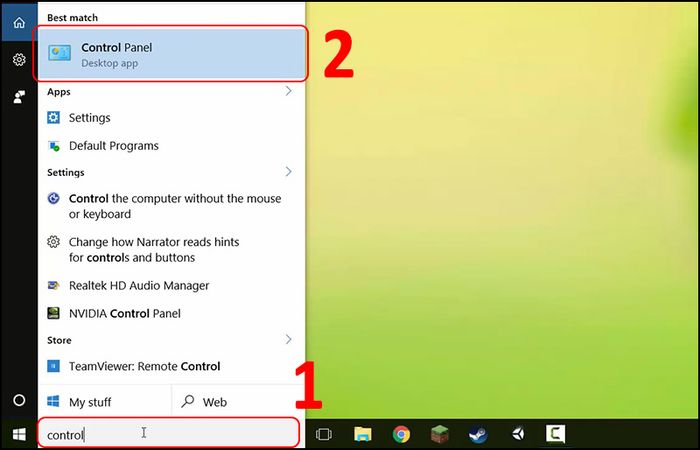
Task: Expand the Apps results category
Action: click(288, 91)
